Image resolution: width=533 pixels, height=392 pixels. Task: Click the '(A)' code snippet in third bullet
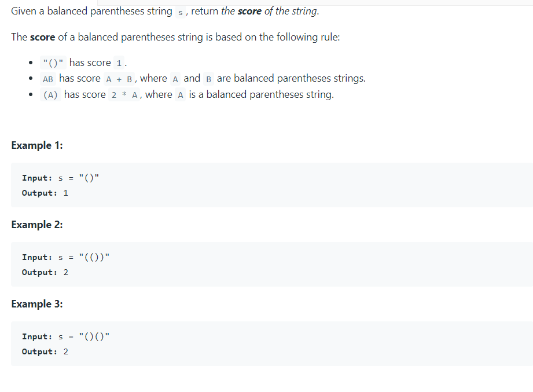[50, 95]
